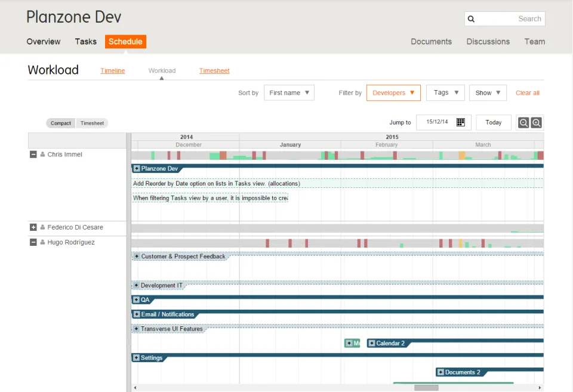
Task: Open the Developers filter dropdown
Action: tap(393, 93)
